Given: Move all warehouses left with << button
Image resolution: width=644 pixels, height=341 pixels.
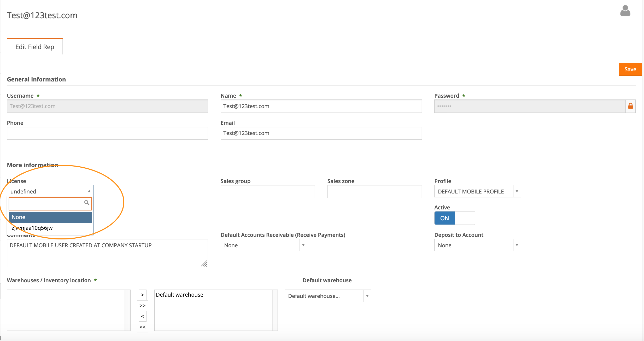Looking at the screenshot, I should coord(142,327).
